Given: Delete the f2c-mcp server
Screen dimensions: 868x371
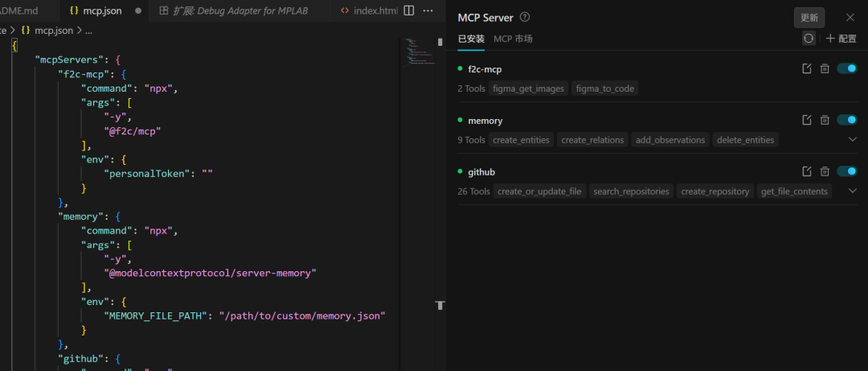Looking at the screenshot, I should (x=825, y=68).
